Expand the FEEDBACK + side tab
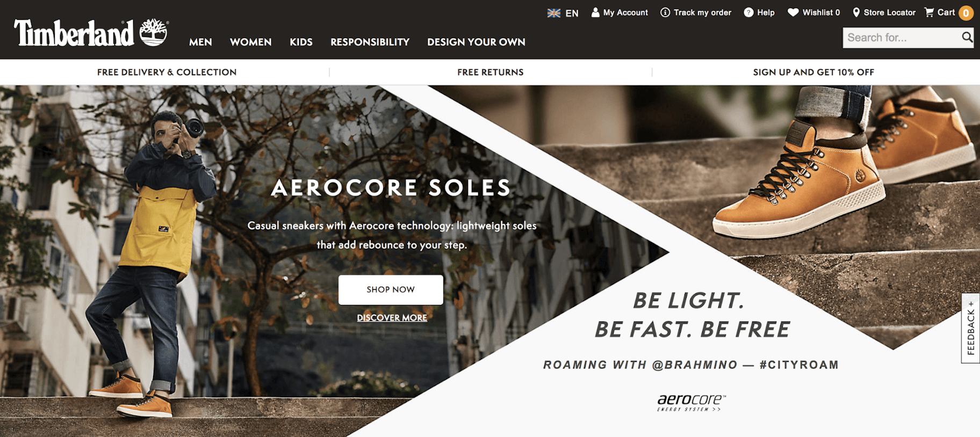980x437 pixels. pyautogui.click(x=970, y=328)
